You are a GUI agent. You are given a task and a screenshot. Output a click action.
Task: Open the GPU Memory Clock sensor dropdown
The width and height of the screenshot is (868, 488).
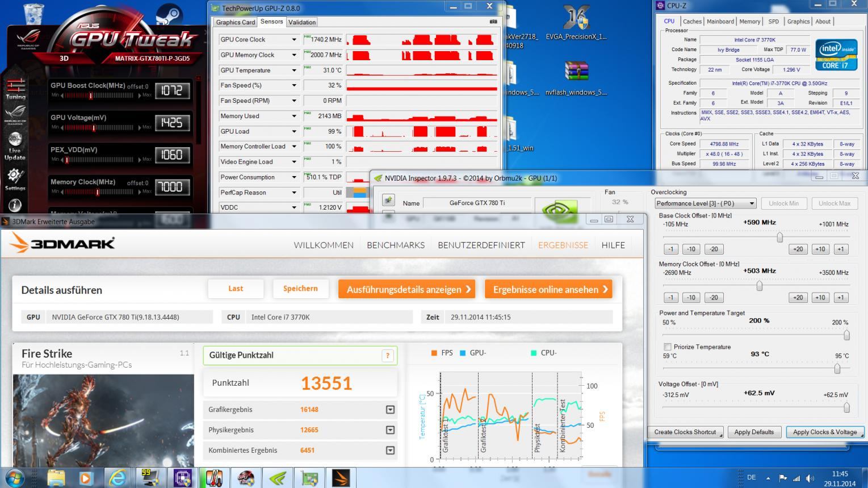[x=294, y=55]
